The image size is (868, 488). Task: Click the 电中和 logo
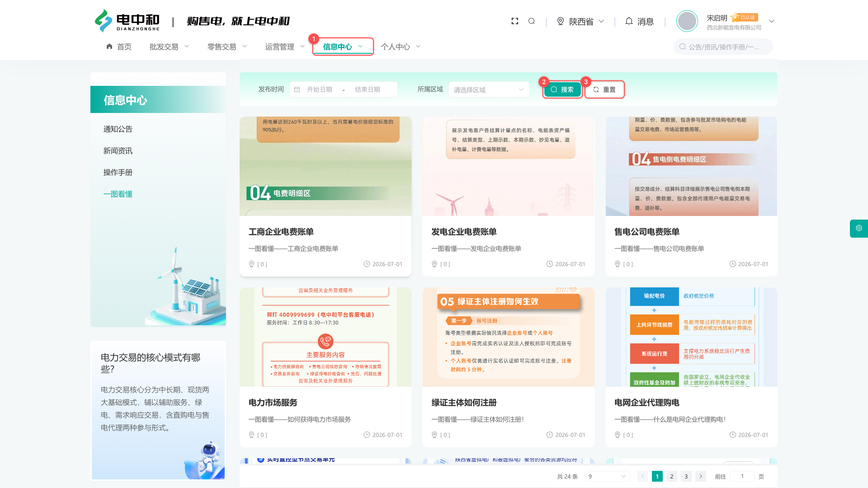pyautogui.click(x=127, y=21)
